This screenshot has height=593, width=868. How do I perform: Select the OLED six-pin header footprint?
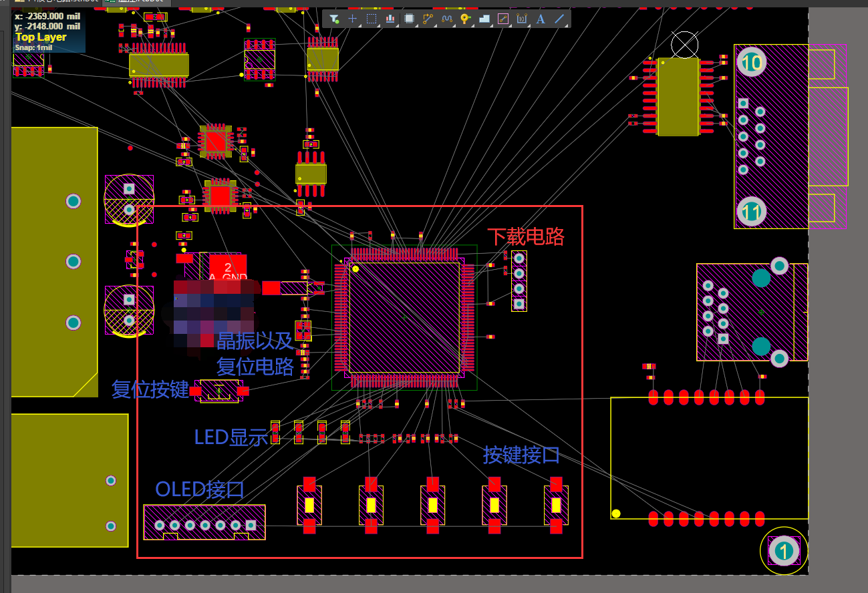click(204, 522)
